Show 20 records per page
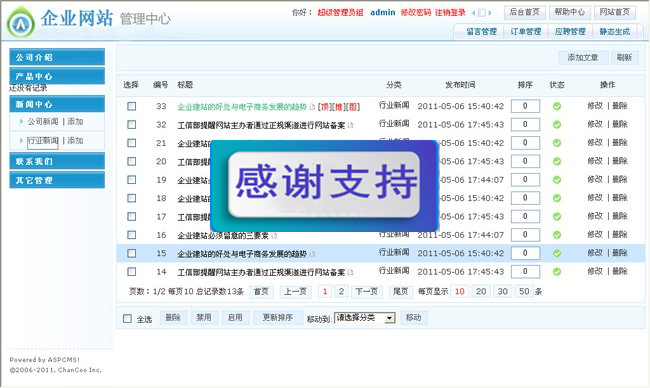The height and width of the screenshot is (388, 650). [481, 291]
